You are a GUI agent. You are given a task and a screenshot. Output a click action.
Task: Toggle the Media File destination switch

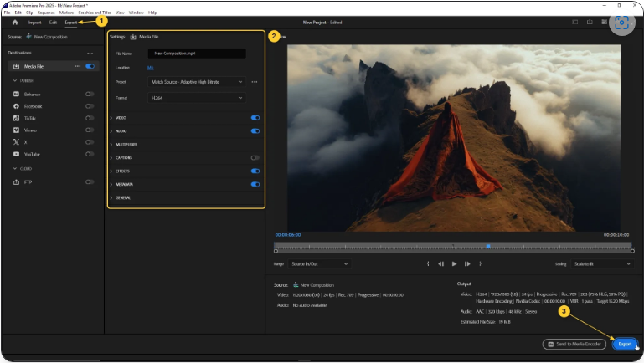(x=90, y=66)
